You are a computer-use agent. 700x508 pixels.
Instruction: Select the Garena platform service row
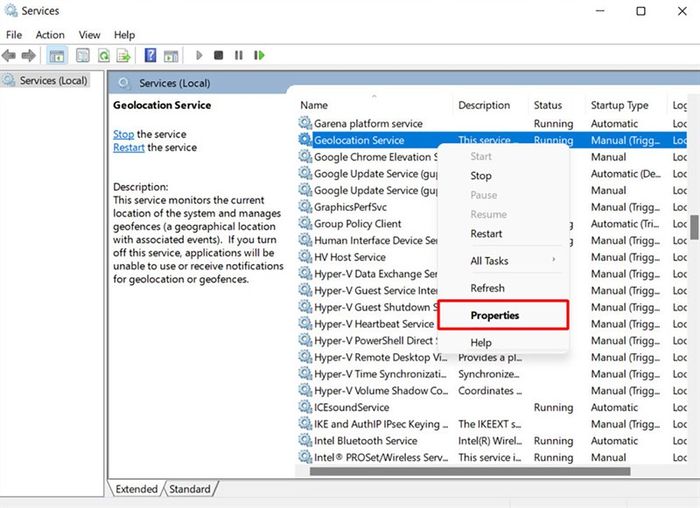pos(492,123)
